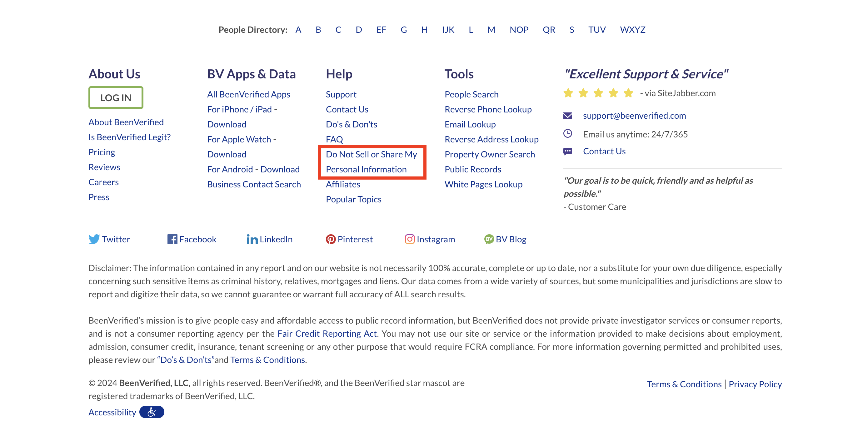Open Privacy Policy link
Viewport: 868px width, 431px height.
point(755,384)
